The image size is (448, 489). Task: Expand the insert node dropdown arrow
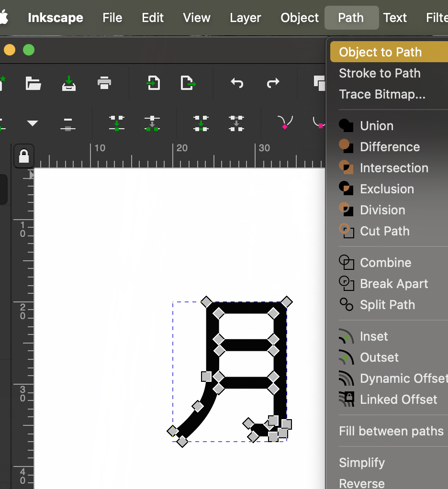(x=33, y=123)
